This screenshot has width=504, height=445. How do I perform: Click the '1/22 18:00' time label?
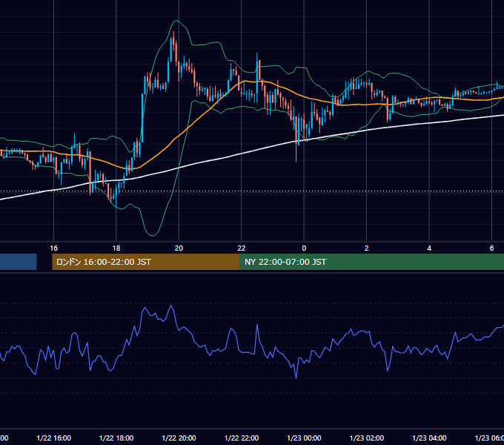coord(116,438)
